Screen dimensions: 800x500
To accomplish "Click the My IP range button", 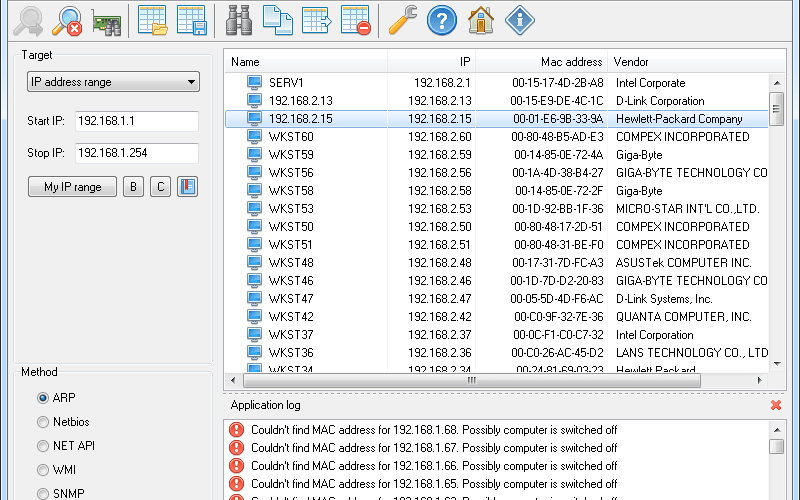I will [72, 187].
